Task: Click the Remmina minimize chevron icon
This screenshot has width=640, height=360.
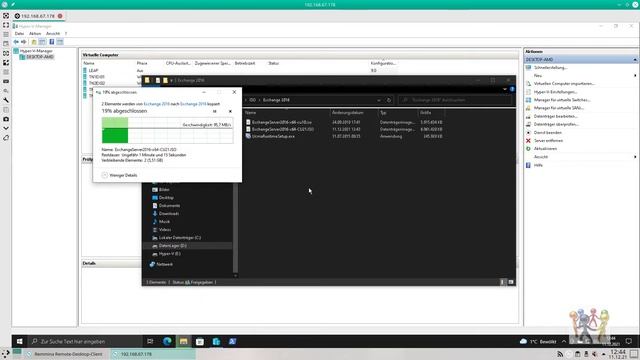Action: [6, 128]
